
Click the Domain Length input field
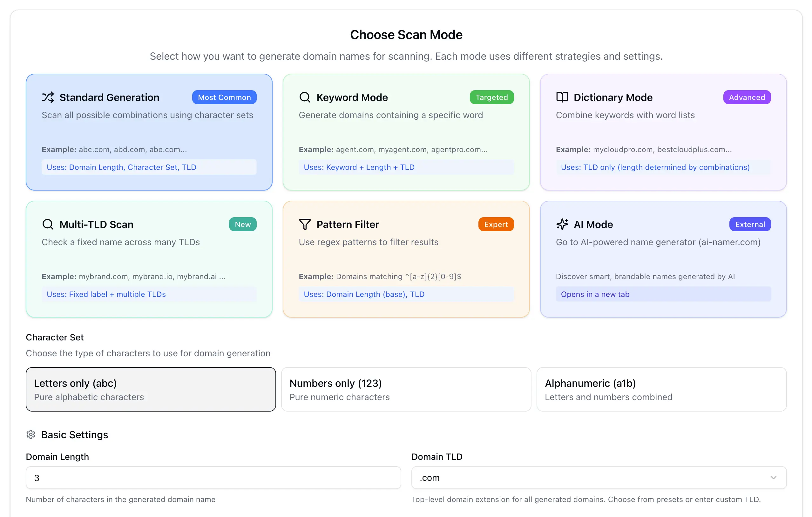click(213, 478)
